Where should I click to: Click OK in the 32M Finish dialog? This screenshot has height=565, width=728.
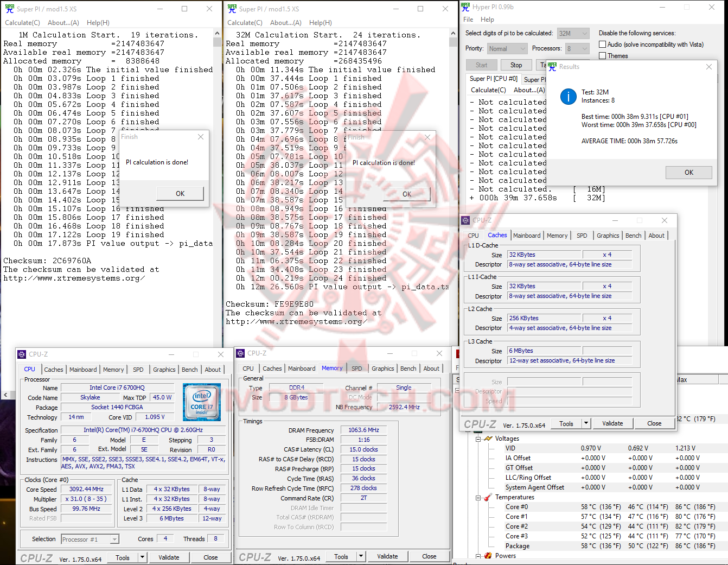point(407,194)
